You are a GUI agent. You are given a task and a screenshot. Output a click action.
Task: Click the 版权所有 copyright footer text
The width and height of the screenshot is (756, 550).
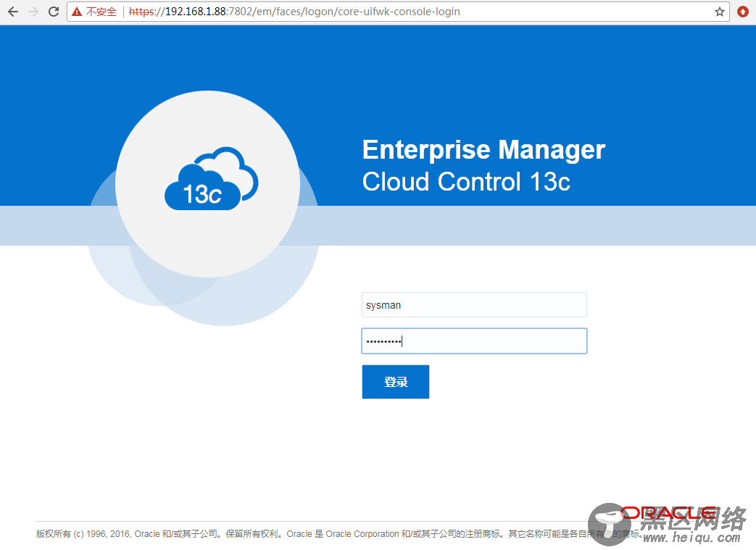[338, 533]
